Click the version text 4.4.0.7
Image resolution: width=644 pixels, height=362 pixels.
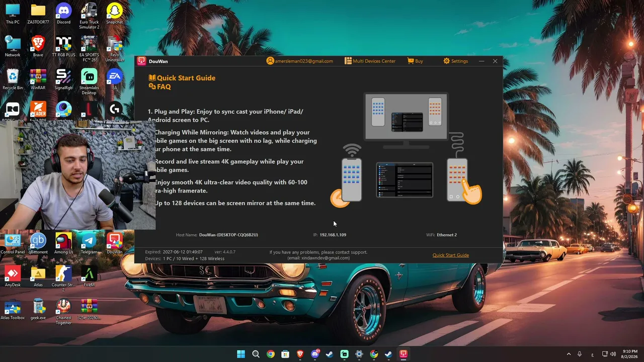[x=229, y=252]
